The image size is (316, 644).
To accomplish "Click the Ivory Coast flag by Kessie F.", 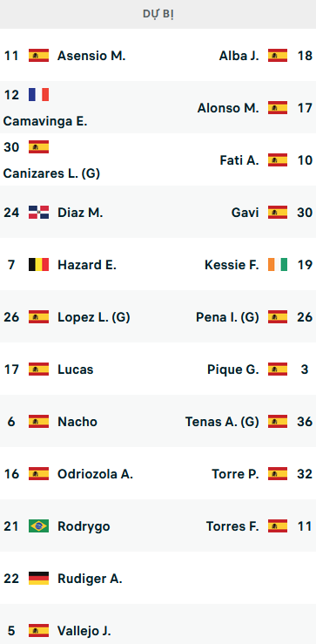I will pyautogui.click(x=278, y=265).
